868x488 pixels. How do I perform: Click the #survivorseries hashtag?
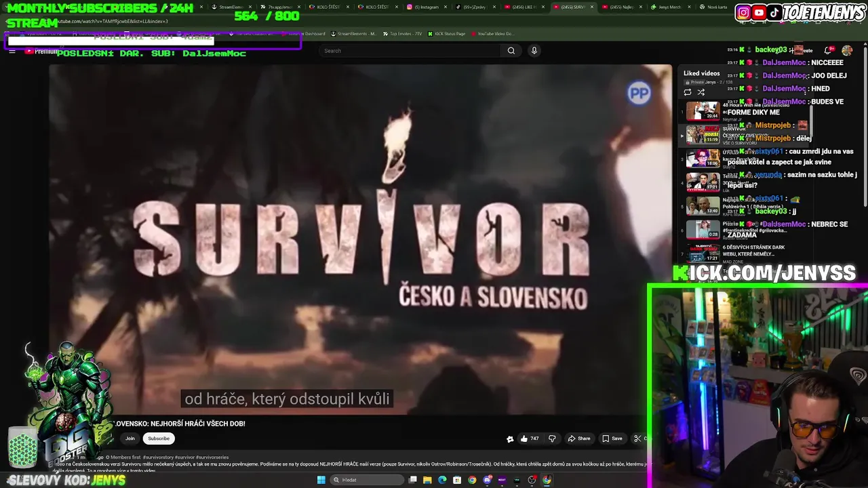[x=214, y=457]
